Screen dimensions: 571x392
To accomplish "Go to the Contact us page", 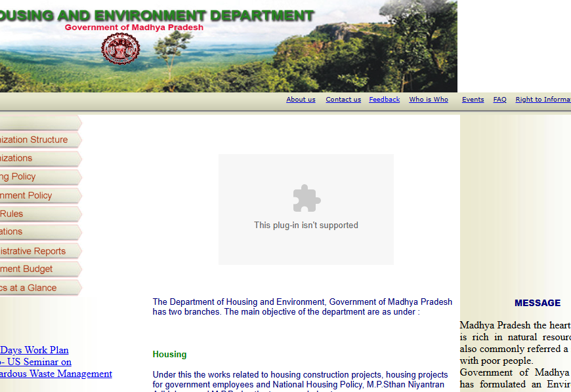I will click(x=343, y=100).
